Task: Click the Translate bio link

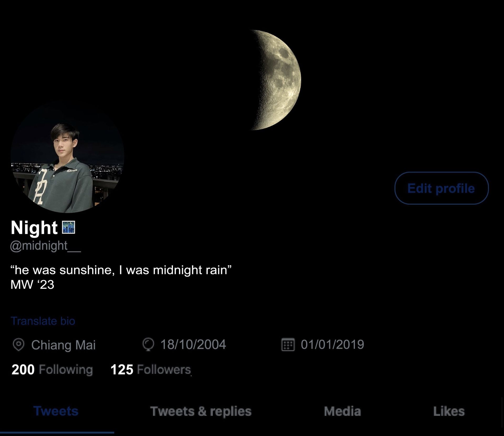Action: tap(43, 321)
